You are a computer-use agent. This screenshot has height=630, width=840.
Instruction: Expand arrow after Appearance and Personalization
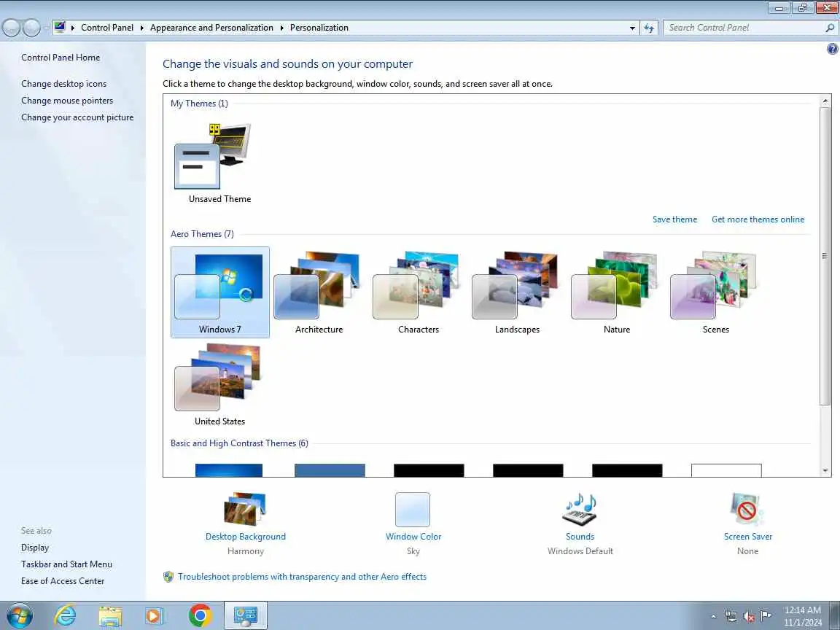coord(281,28)
